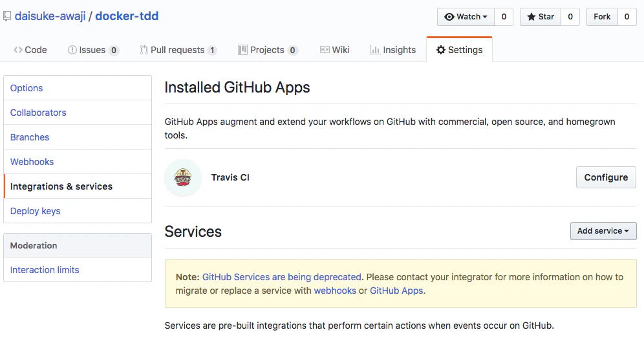Open Branches settings
Screen dimensions: 644x343
point(78,137)
